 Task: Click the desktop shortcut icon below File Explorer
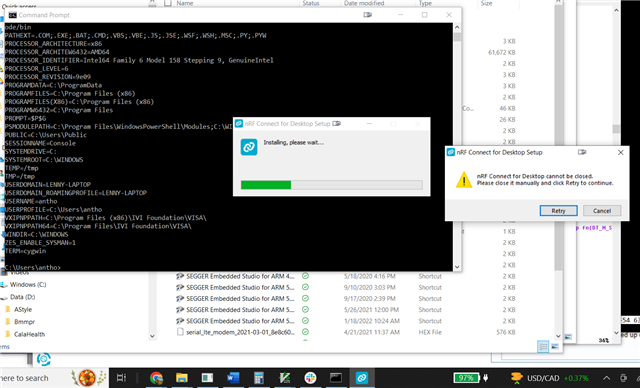(44, 359)
